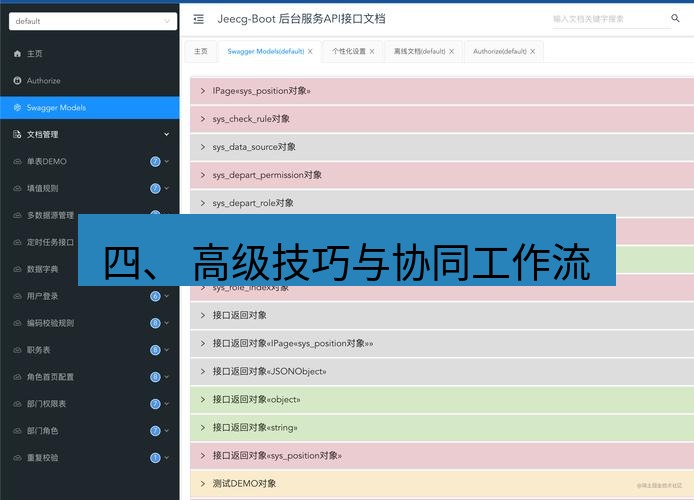
Task: Click the count badge on 重复校验
Action: point(155,458)
